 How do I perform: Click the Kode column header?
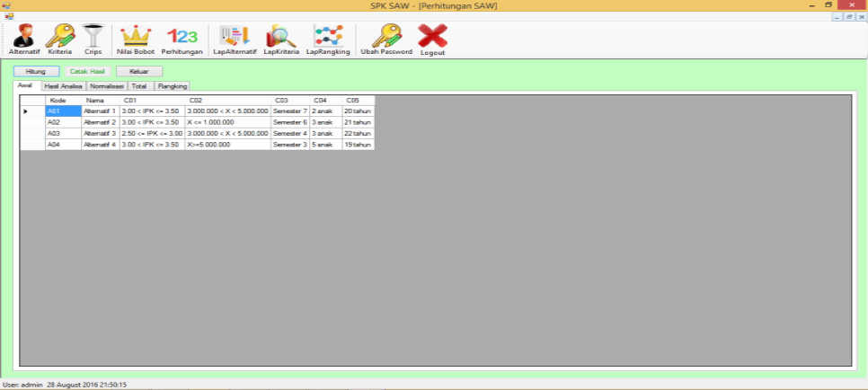click(x=63, y=101)
